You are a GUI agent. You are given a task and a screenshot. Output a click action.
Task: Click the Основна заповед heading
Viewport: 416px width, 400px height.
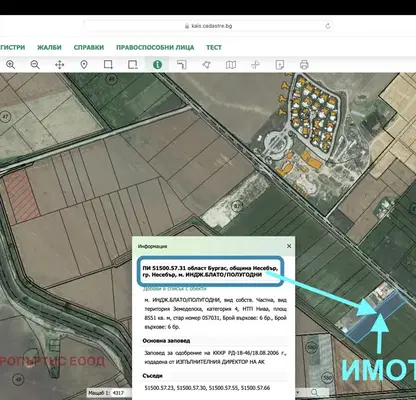(x=166, y=341)
